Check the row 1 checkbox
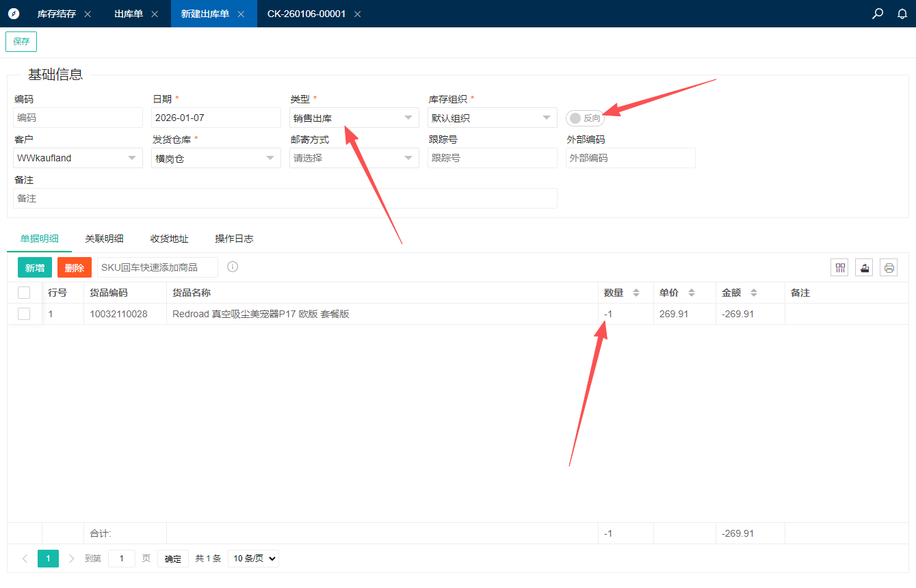 tap(24, 314)
